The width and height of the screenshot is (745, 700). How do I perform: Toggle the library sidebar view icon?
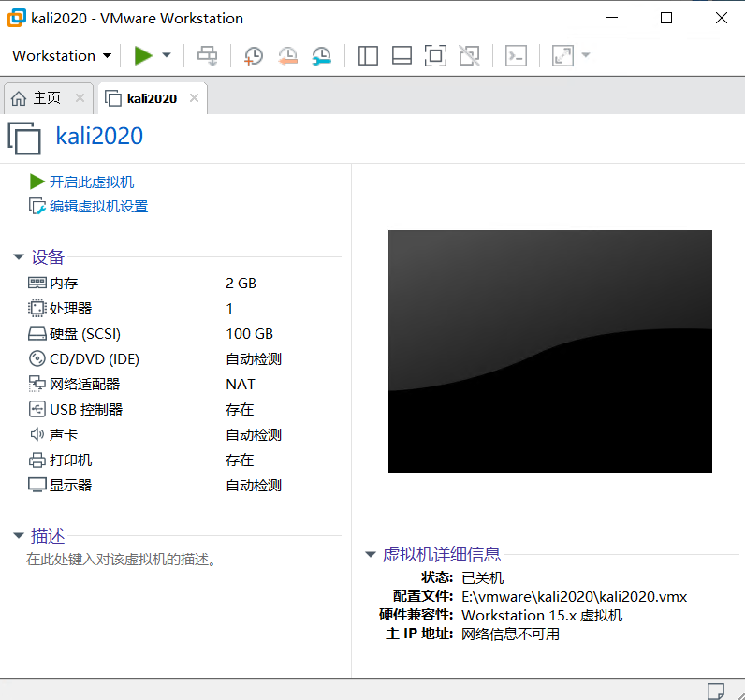tap(368, 55)
